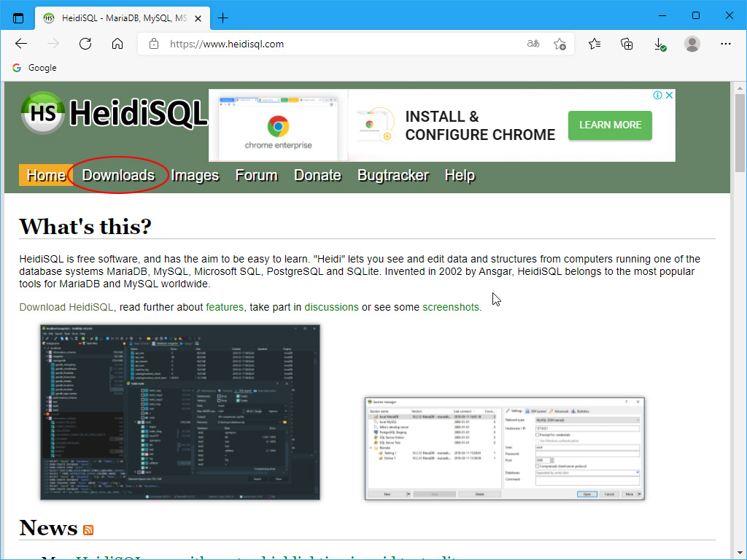Follow the discussions link
Screen dimensions: 747x560
pyautogui.click(x=332, y=307)
